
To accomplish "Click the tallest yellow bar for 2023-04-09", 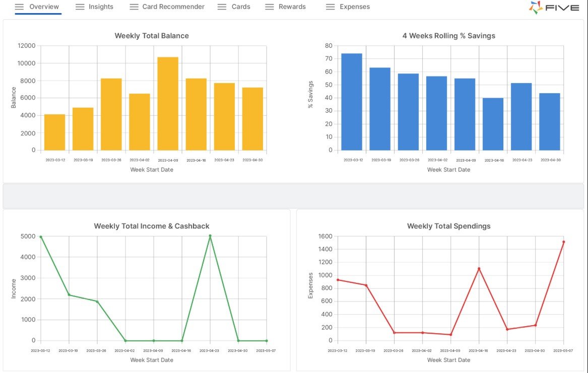I will 168,104.
